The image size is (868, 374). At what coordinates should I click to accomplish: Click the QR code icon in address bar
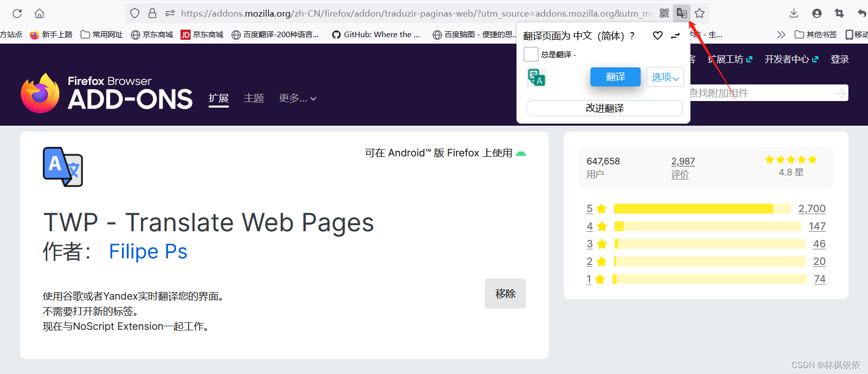pyautogui.click(x=664, y=14)
